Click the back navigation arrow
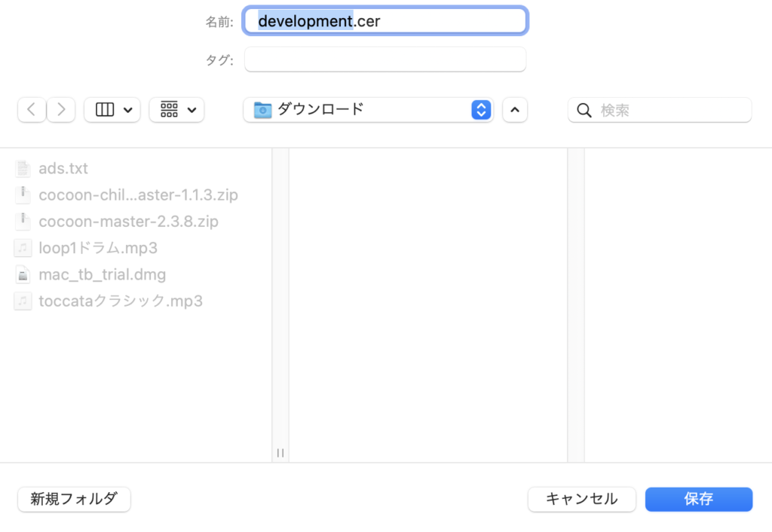The height and width of the screenshot is (532, 772). 31,110
